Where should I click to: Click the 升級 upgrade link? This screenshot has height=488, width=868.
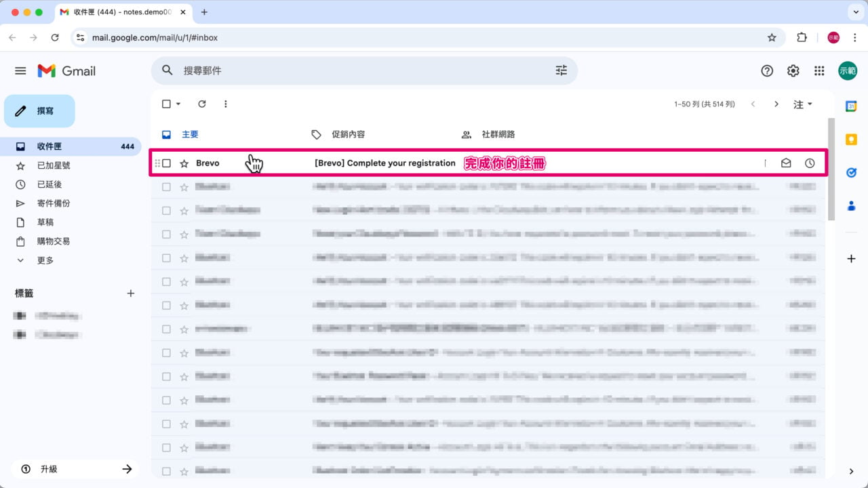click(x=47, y=468)
